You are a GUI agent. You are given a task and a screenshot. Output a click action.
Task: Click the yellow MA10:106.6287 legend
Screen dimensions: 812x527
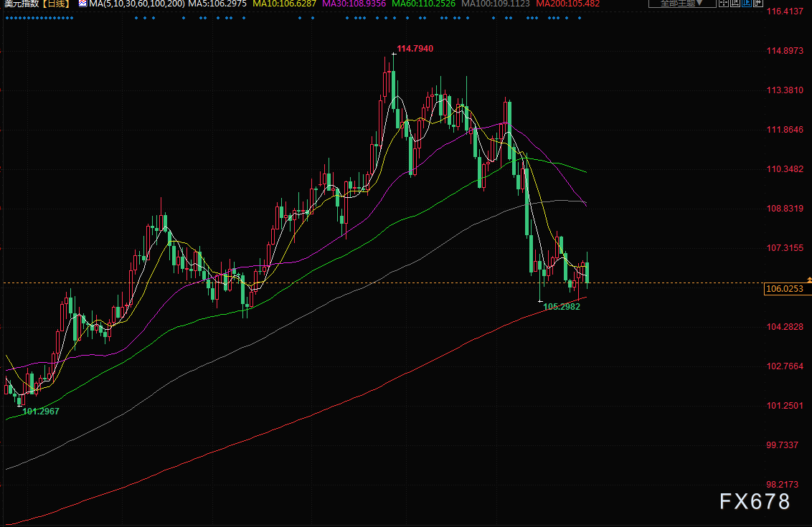tap(285, 4)
